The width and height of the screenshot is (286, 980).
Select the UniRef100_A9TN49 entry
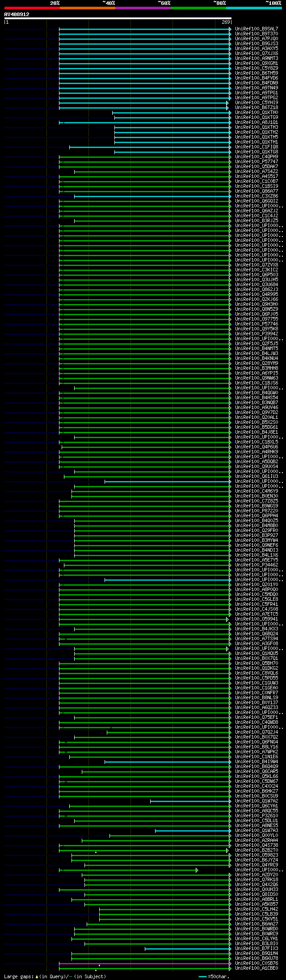[x=257, y=88]
